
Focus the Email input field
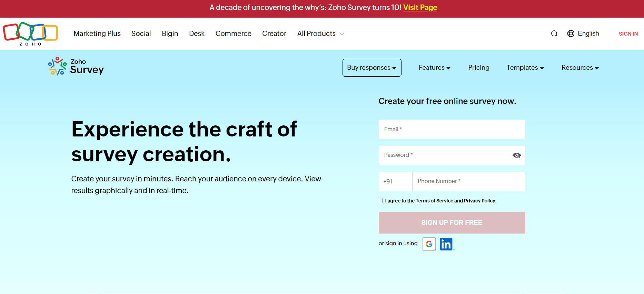[x=452, y=130]
